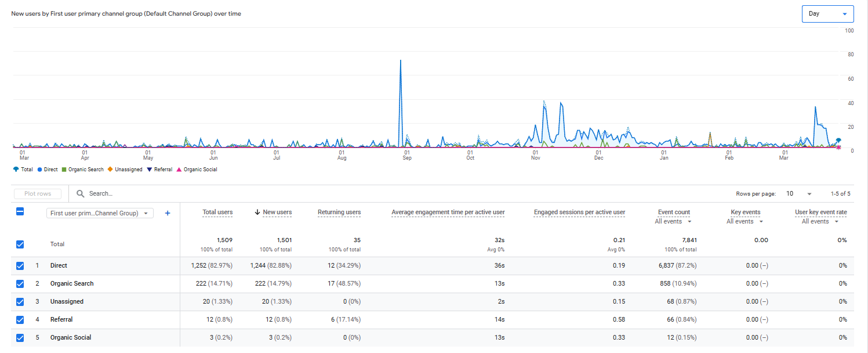Click the Direct legend circle icon
868x353 pixels.
click(x=39, y=170)
